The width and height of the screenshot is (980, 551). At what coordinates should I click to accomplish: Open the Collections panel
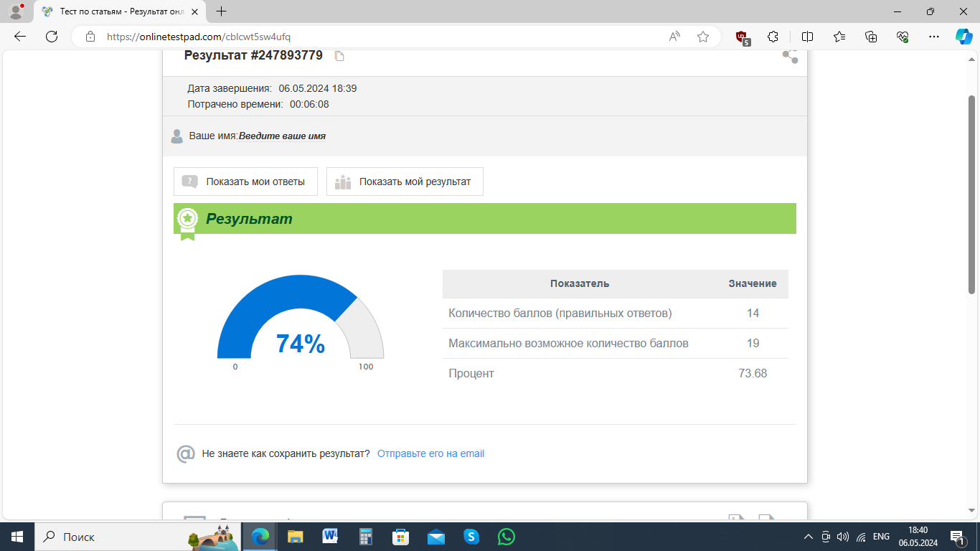871,37
